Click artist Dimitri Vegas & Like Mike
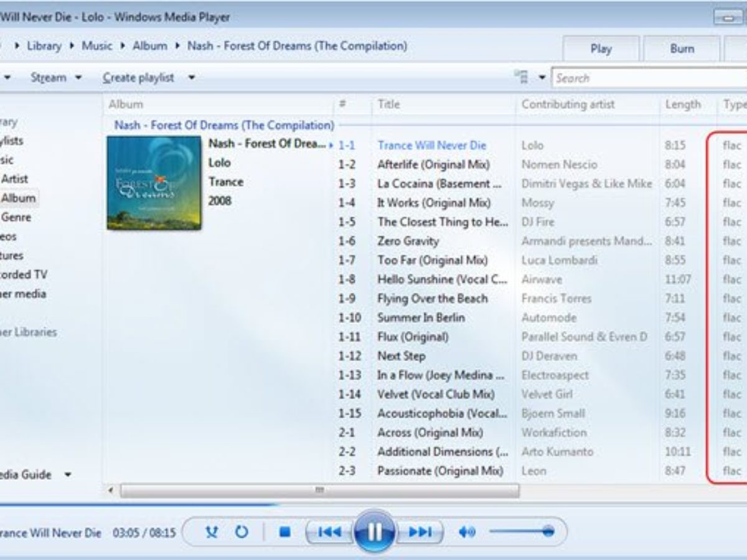747x560 pixels. pos(587,184)
